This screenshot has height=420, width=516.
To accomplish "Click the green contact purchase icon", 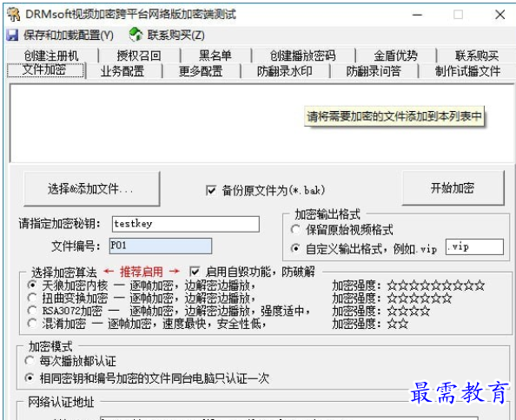I will pyautogui.click(x=136, y=35).
